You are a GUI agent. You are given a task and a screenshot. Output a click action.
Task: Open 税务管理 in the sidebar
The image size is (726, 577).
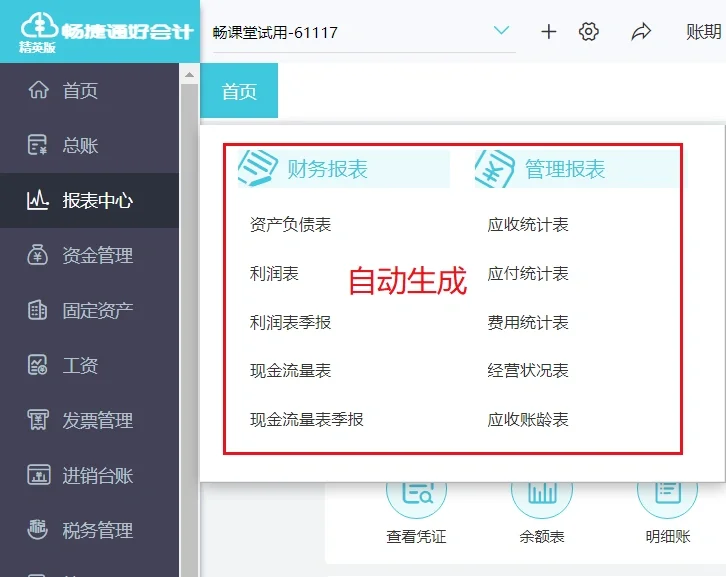tap(89, 530)
